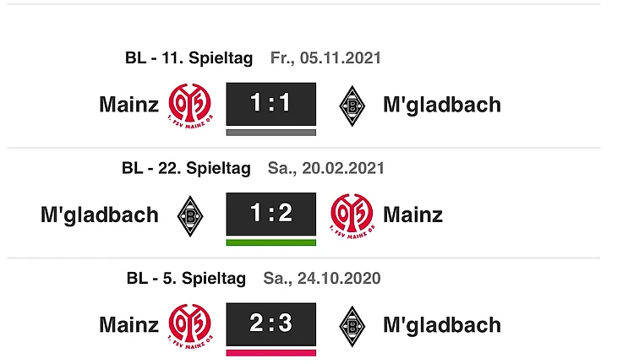Open the 1:2 score box
Screen dimensions: 617x364
[271, 215]
